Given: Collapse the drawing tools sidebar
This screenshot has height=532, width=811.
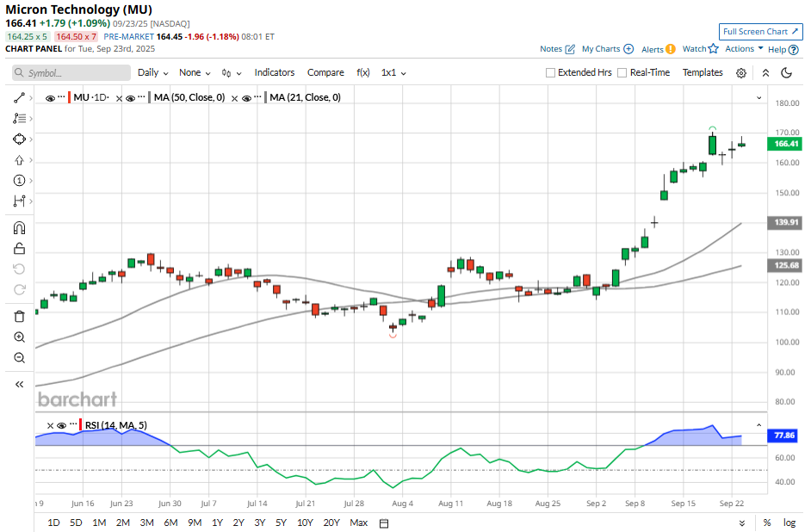Looking at the screenshot, I should click(19, 384).
